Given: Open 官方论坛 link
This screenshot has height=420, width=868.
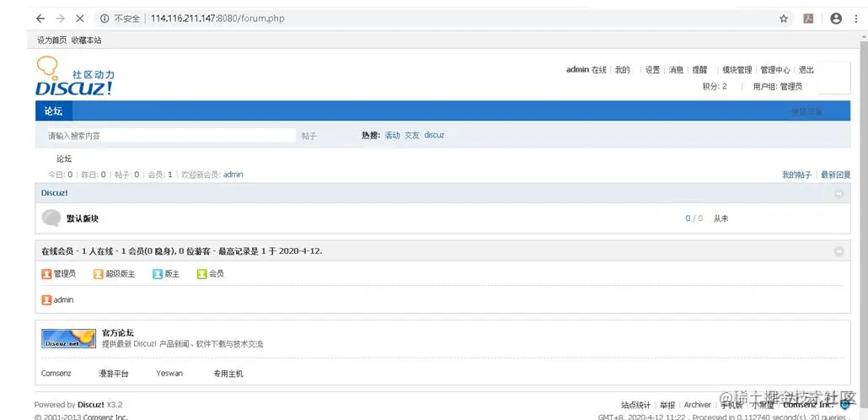Looking at the screenshot, I should (118, 333).
